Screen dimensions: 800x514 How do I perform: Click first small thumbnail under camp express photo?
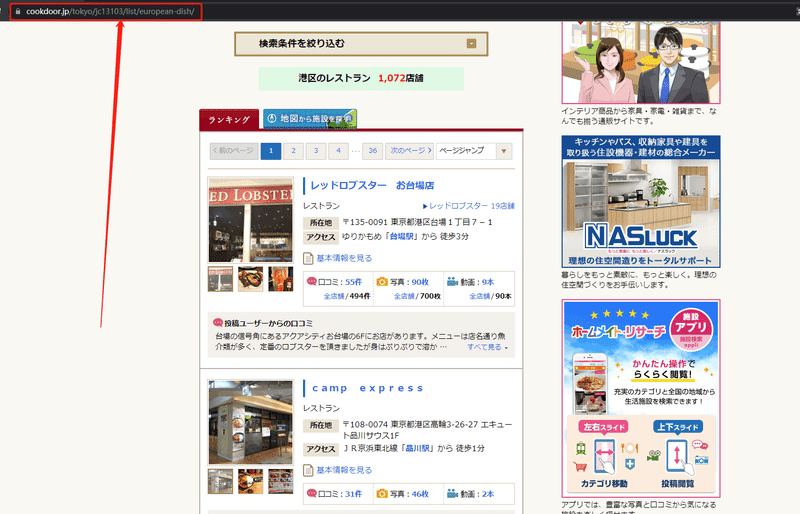[220, 481]
